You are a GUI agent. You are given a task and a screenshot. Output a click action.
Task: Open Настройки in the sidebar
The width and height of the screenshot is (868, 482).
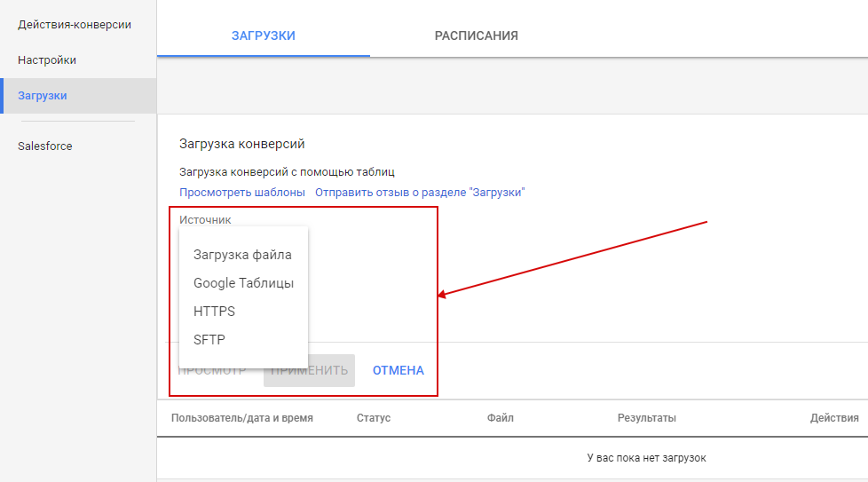[47, 60]
